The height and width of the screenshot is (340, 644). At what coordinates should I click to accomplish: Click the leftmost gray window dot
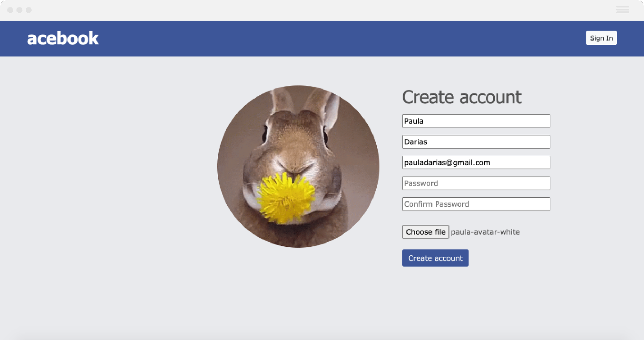point(10,10)
